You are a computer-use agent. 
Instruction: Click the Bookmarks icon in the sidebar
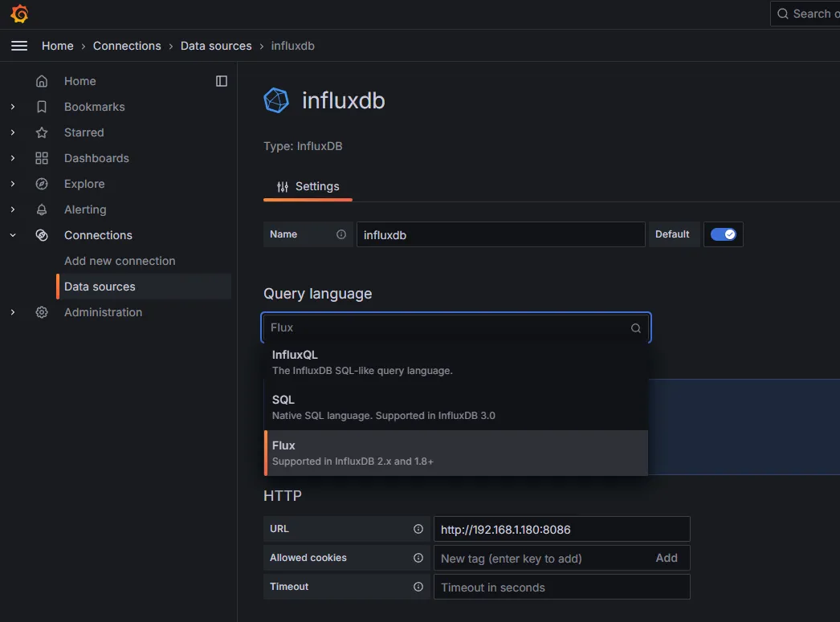tap(42, 107)
